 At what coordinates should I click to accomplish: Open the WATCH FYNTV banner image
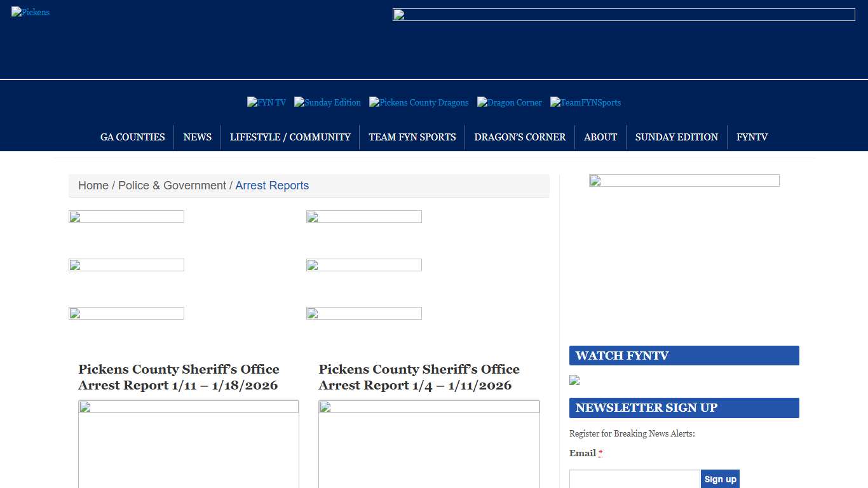pos(574,380)
